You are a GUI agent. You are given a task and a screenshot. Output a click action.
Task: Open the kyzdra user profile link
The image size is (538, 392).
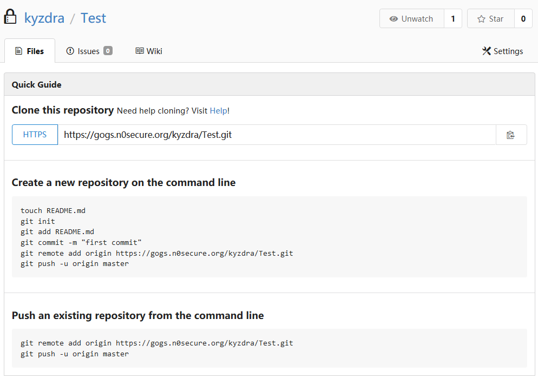click(44, 18)
